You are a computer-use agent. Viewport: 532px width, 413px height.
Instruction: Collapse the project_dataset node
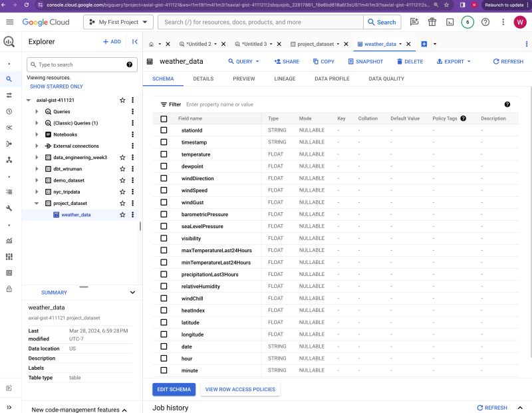coord(37,204)
